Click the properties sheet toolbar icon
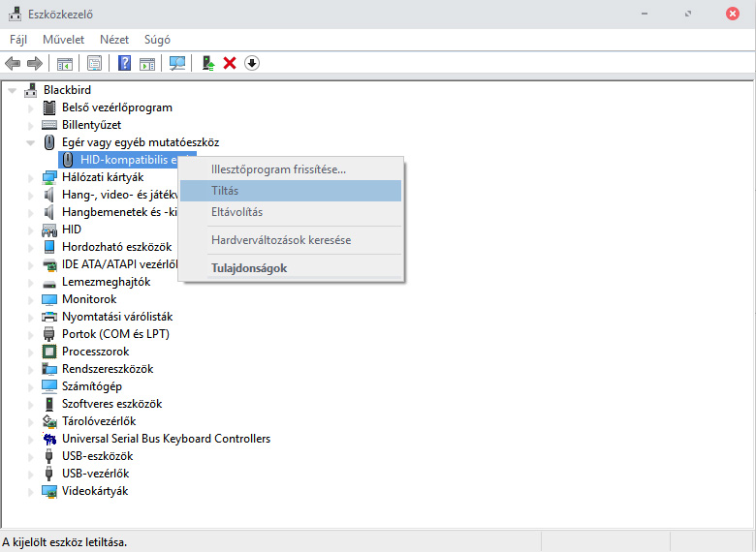Viewport: 756px width, 552px height. pos(94,63)
